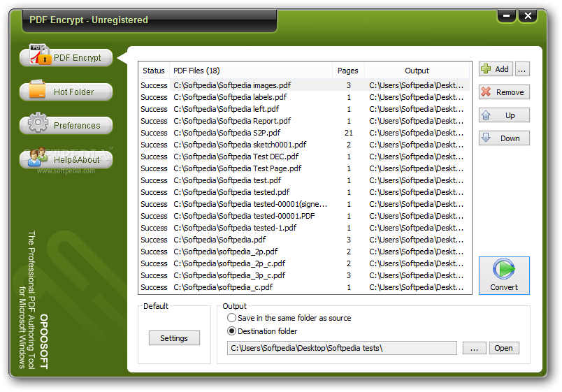Select the Softpedia left.pdf row

tap(305, 109)
